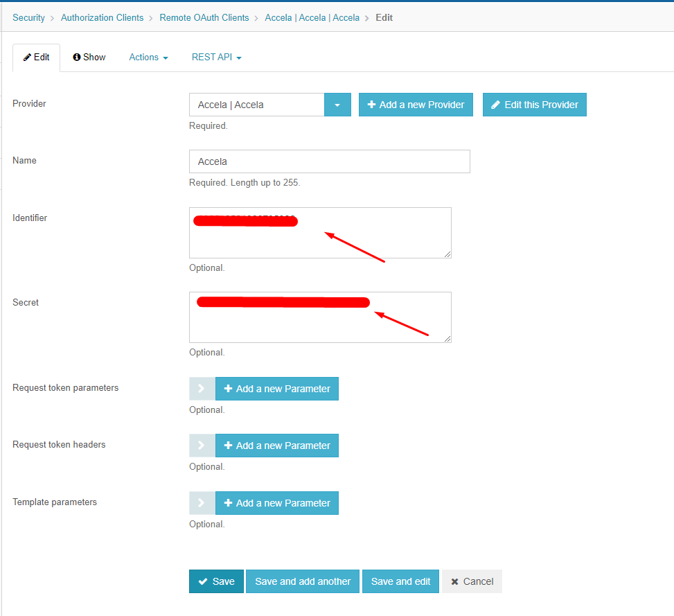Click into the Identifier textarea
Image resolution: width=674 pixels, height=616 pixels.
(x=320, y=233)
